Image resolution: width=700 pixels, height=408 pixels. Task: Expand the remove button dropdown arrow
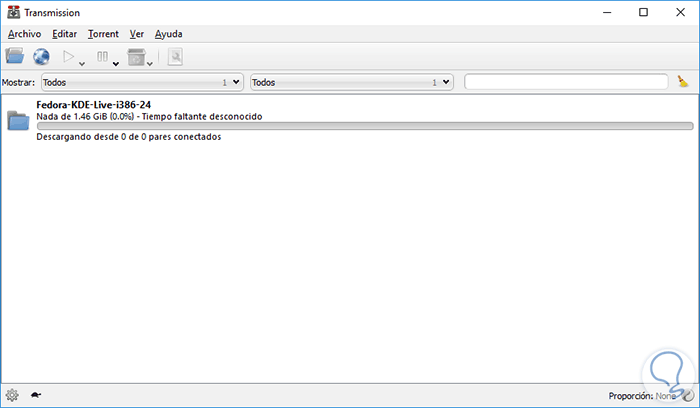150,64
